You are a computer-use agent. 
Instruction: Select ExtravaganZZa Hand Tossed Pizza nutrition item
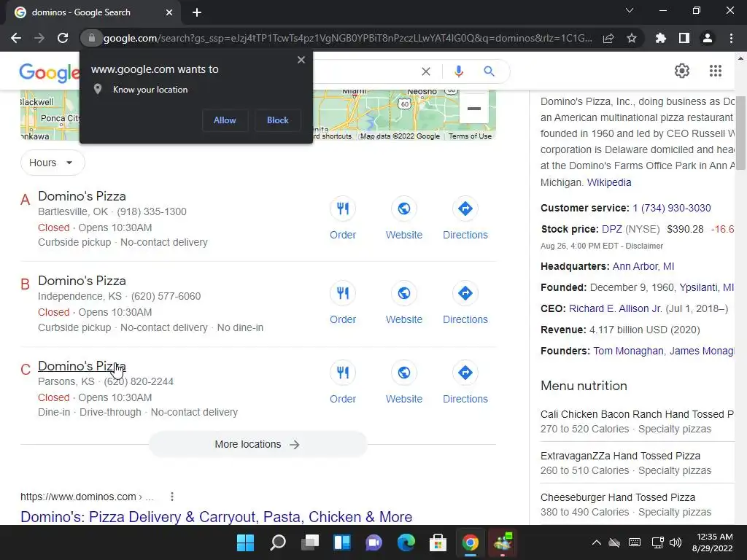(637, 463)
